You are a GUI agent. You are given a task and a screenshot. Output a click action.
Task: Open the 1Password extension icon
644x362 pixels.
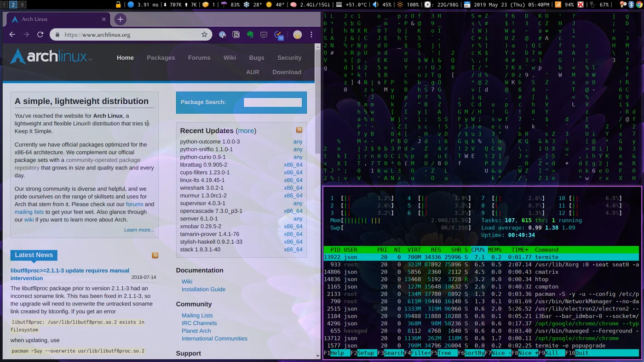[222, 34]
